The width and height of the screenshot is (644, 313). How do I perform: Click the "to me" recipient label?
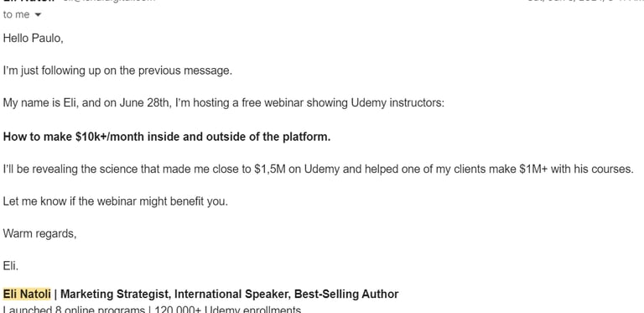[x=17, y=15]
